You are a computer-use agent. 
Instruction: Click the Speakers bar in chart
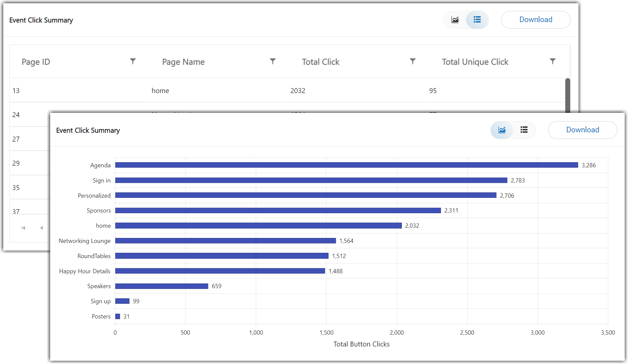(161, 286)
